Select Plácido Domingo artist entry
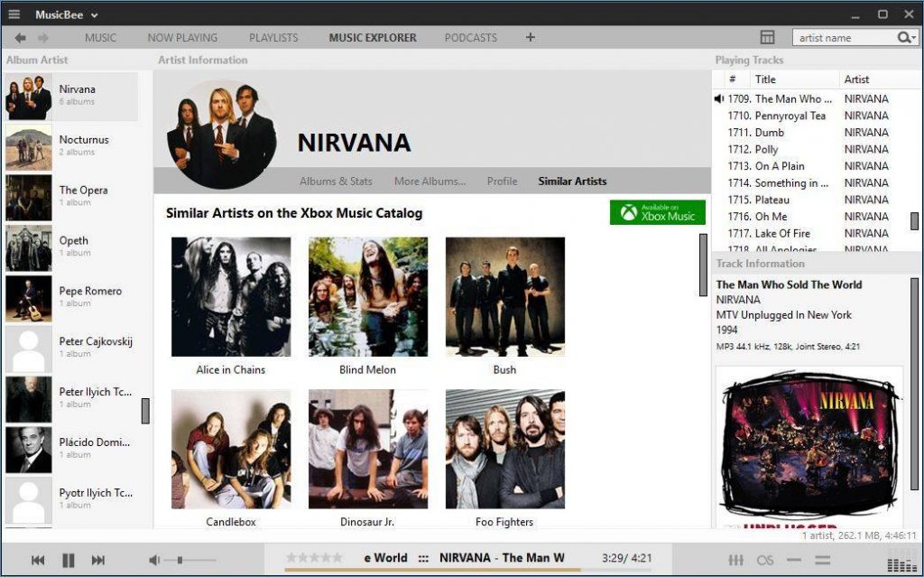The image size is (924, 577). coord(71,450)
